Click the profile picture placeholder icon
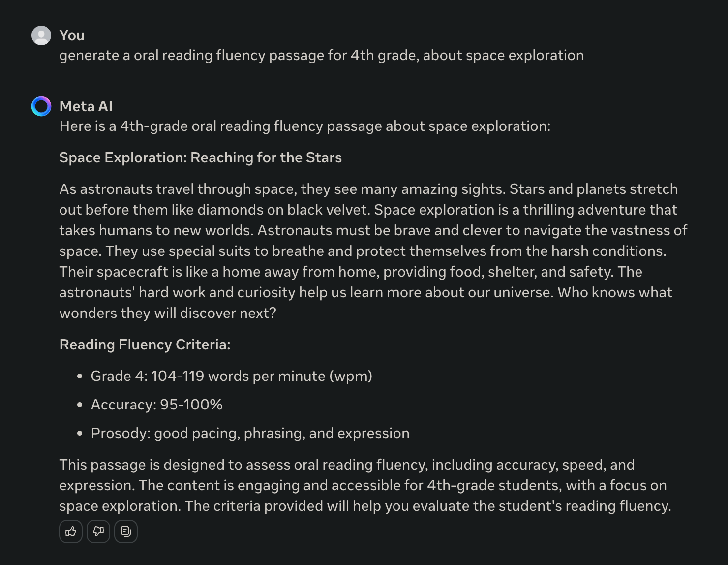728x565 pixels. (x=41, y=35)
